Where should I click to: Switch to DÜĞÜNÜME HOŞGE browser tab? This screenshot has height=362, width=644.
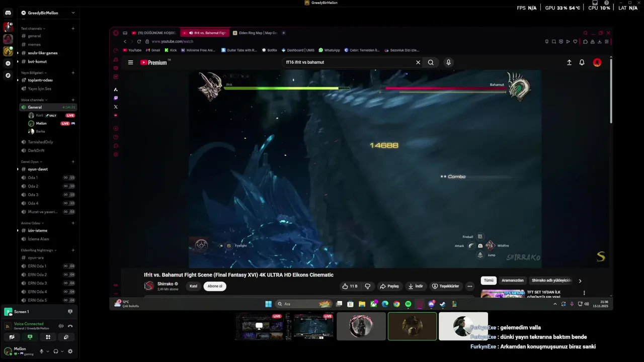click(154, 33)
